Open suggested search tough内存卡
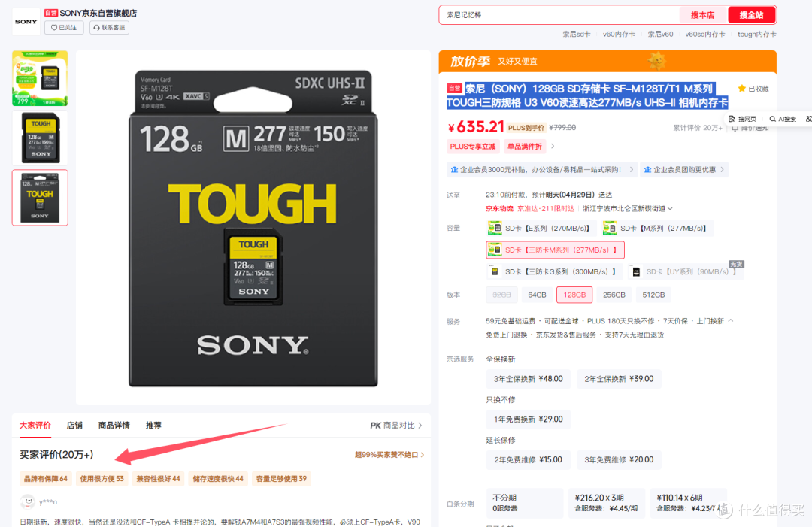The width and height of the screenshot is (812, 527). pyautogui.click(x=756, y=34)
